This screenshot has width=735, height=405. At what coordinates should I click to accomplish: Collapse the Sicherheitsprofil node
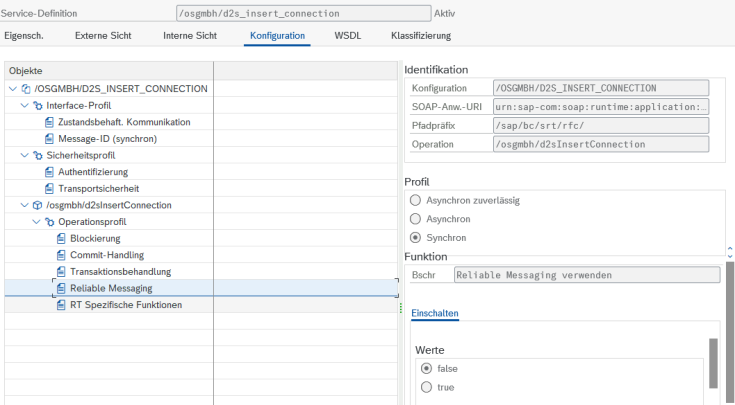coord(24,155)
